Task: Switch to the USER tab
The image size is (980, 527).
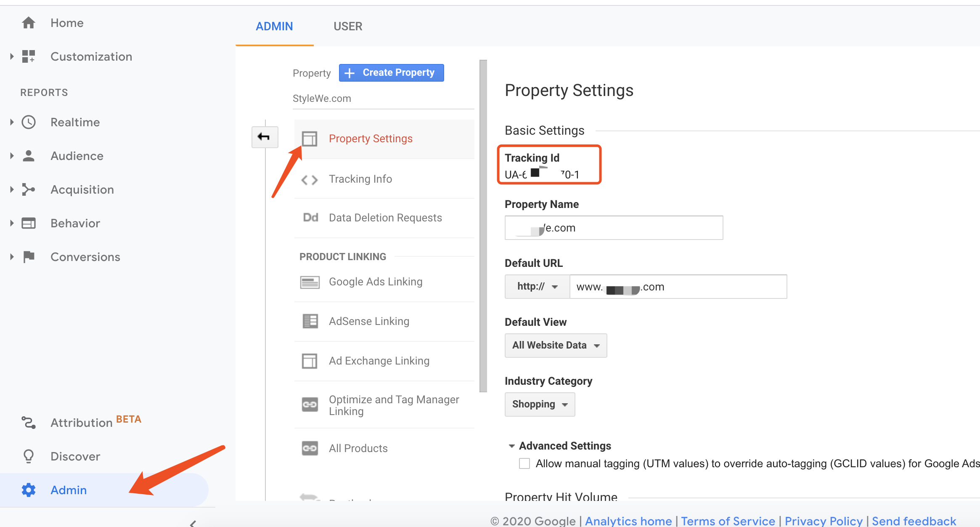Action: tap(348, 27)
